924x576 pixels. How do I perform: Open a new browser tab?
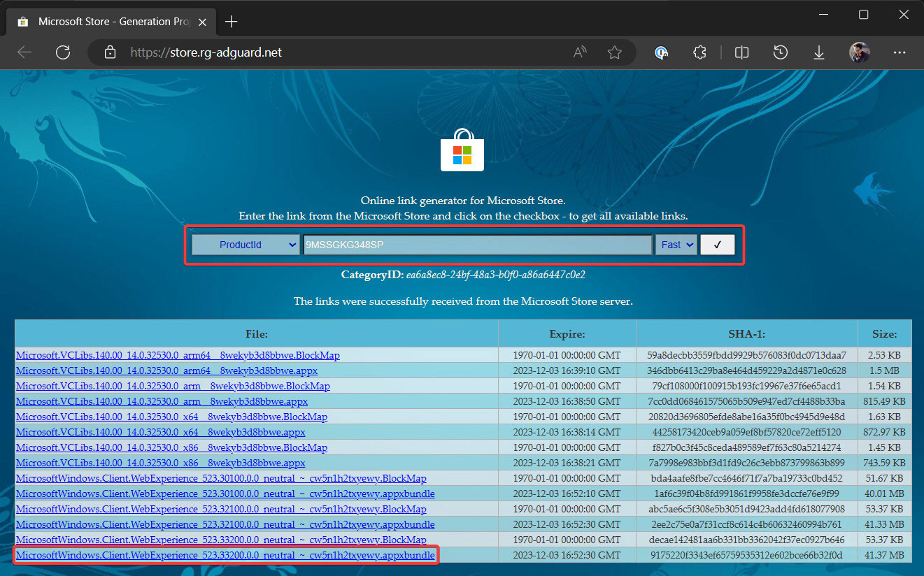coord(231,22)
